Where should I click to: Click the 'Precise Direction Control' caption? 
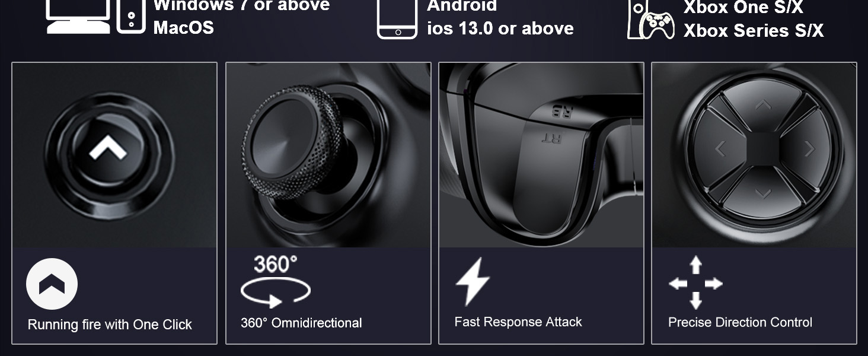(740, 322)
